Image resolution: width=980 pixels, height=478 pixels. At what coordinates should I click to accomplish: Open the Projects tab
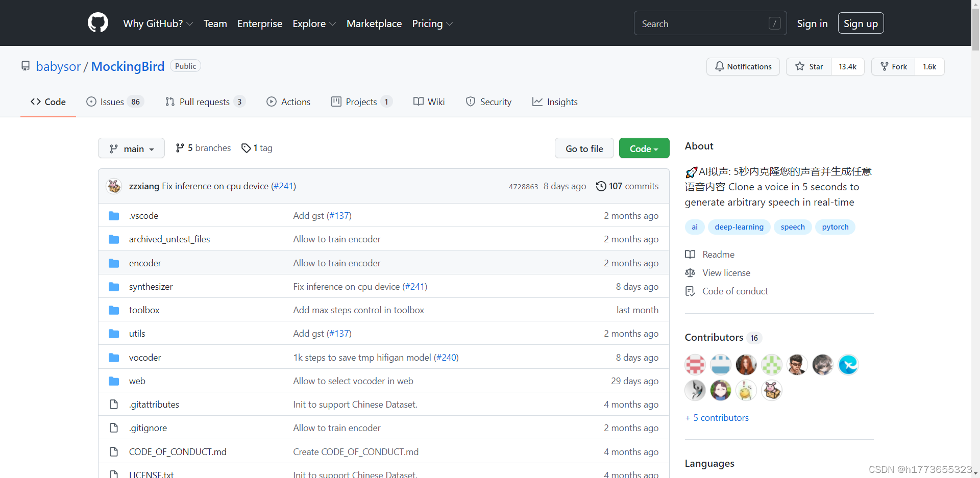pyautogui.click(x=362, y=102)
